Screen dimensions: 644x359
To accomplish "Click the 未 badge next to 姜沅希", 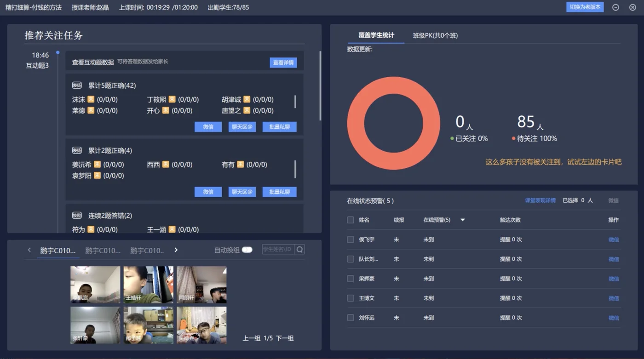I will click(98, 164).
